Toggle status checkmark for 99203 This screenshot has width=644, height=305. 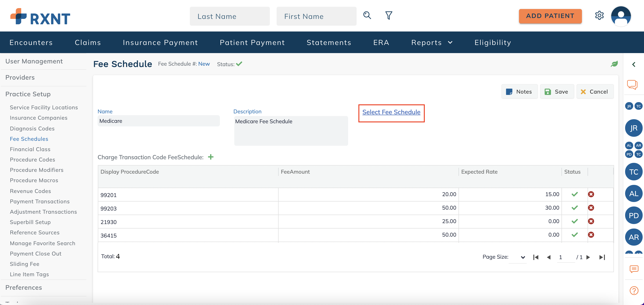pyautogui.click(x=575, y=208)
